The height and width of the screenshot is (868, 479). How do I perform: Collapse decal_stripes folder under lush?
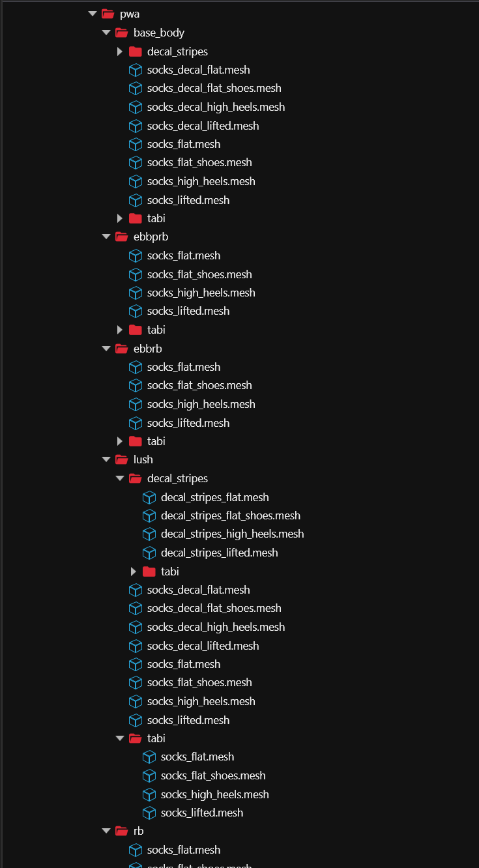(120, 478)
